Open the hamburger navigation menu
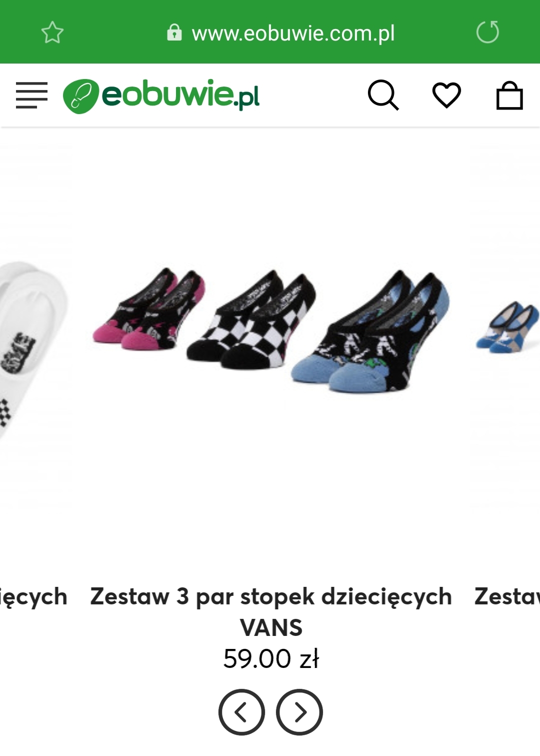 click(x=31, y=95)
